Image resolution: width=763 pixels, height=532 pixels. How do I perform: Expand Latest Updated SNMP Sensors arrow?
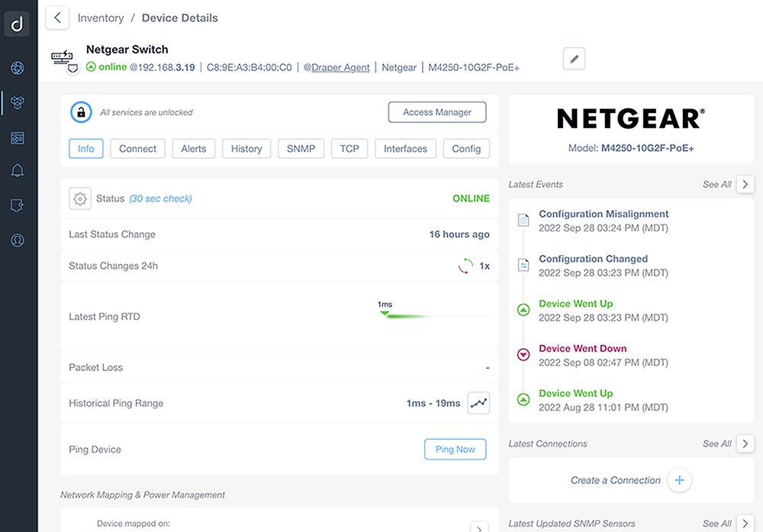tap(745, 524)
